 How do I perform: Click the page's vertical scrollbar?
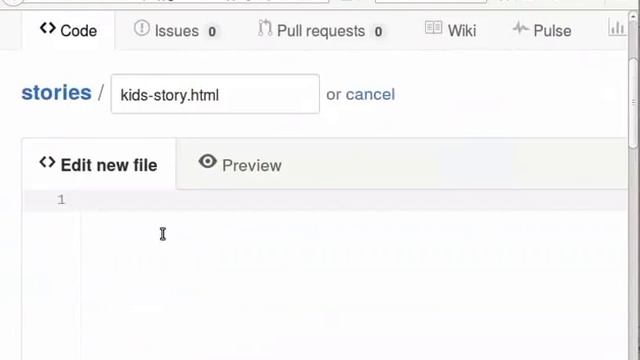633,104
